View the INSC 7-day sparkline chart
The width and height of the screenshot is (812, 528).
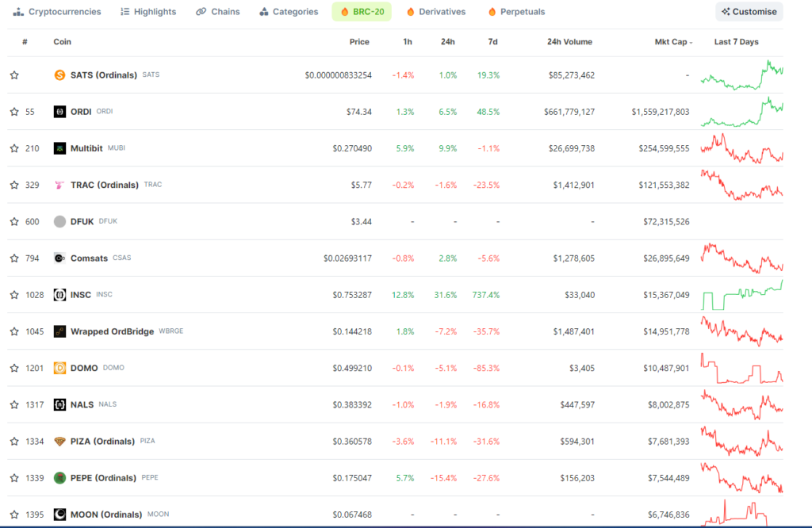click(741, 295)
